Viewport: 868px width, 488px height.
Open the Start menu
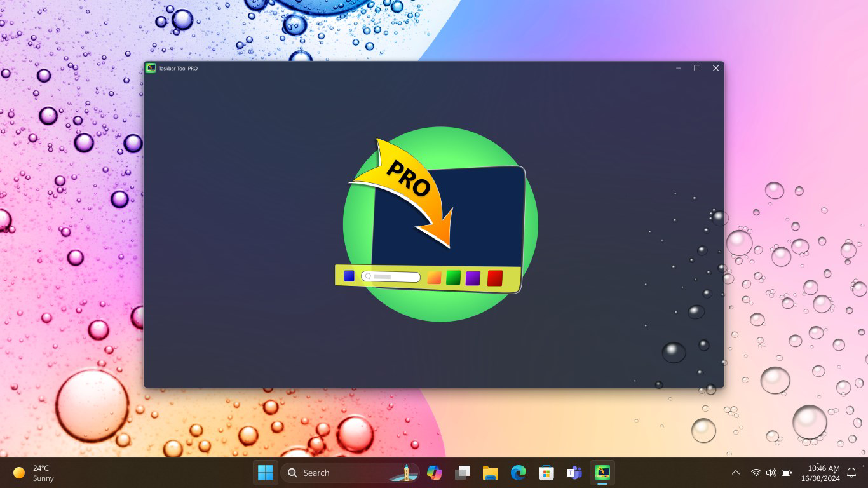[266, 473]
